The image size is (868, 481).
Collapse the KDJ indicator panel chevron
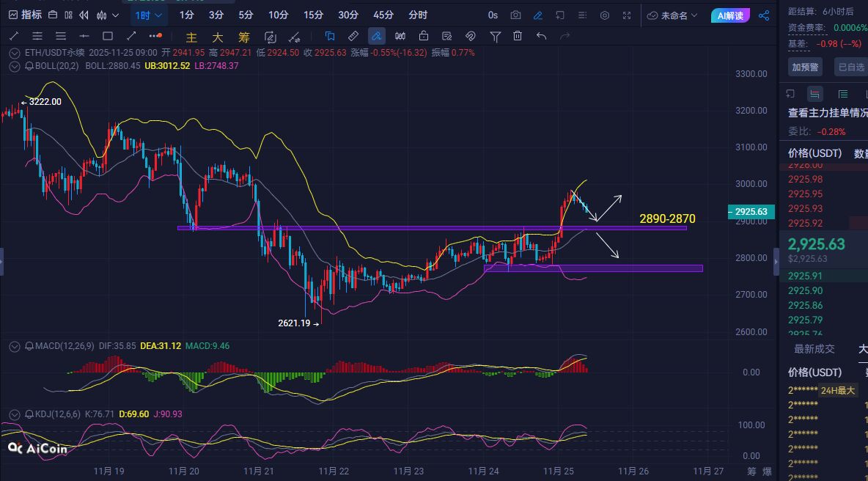(14, 414)
